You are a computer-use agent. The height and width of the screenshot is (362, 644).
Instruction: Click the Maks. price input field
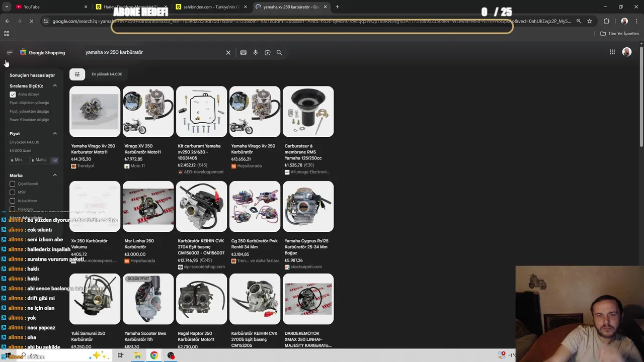40,160
